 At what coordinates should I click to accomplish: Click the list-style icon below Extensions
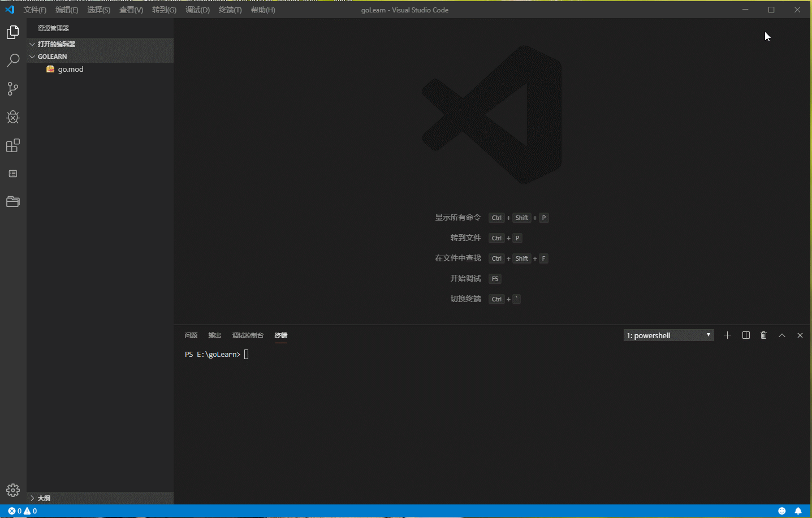pyautogui.click(x=13, y=174)
